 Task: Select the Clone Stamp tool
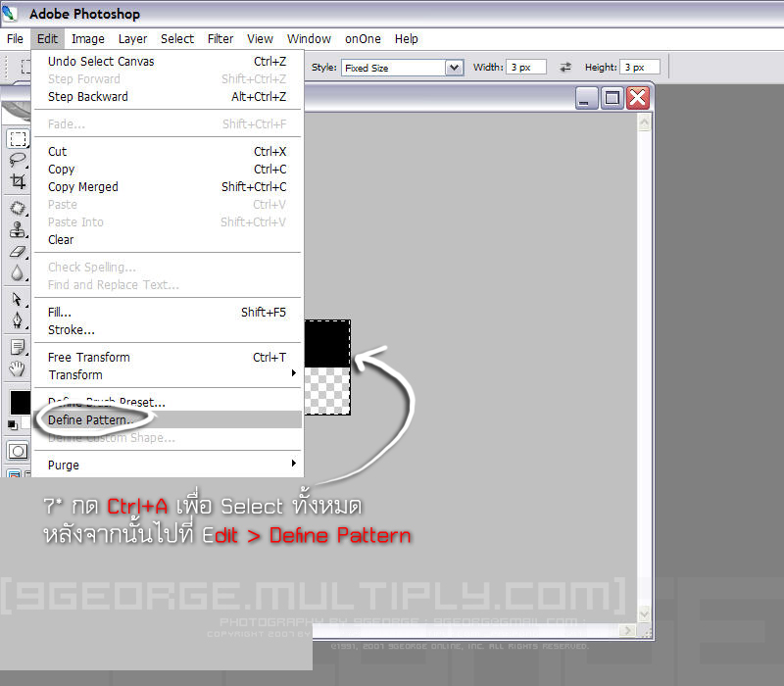pyautogui.click(x=18, y=229)
